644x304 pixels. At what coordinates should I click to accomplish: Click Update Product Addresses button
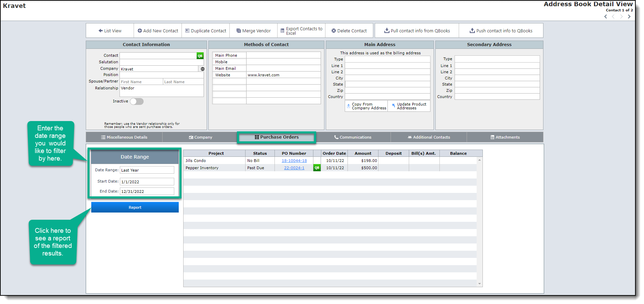coord(409,106)
